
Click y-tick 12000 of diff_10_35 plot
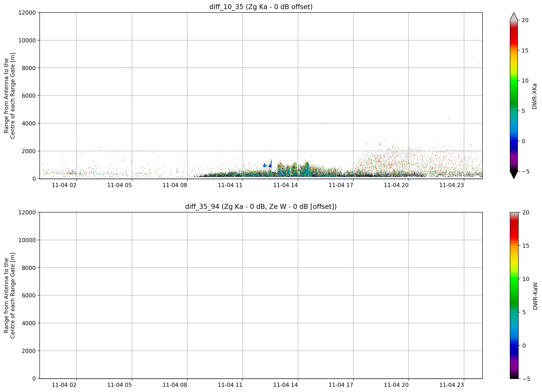coord(27,13)
